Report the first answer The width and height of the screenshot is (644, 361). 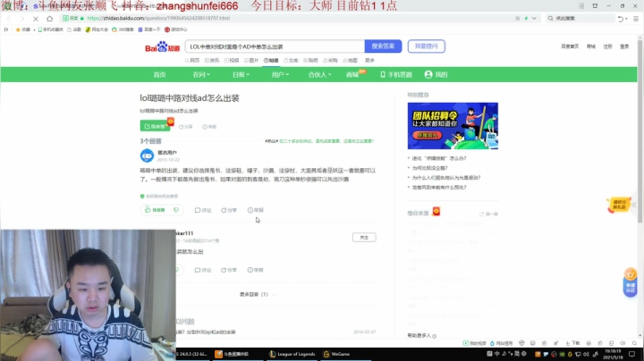tap(256, 210)
